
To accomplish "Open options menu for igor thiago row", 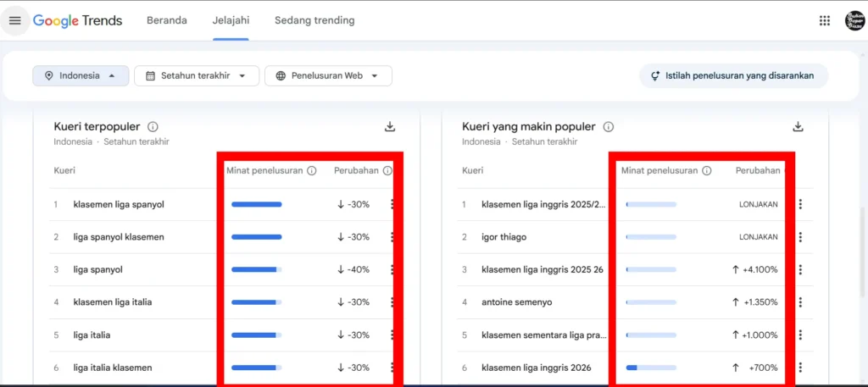I will (x=800, y=237).
